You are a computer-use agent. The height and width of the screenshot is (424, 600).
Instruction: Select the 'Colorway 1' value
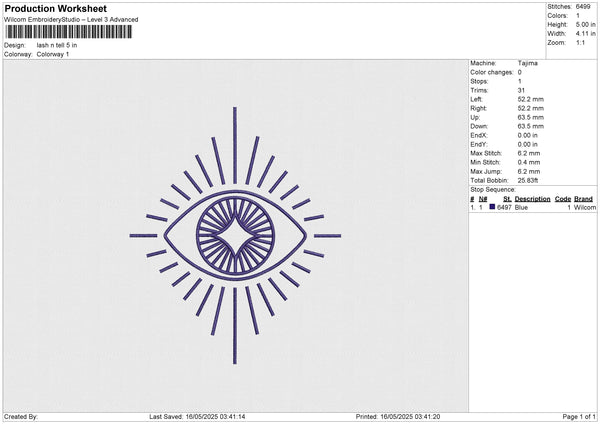pyautogui.click(x=53, y=54)
